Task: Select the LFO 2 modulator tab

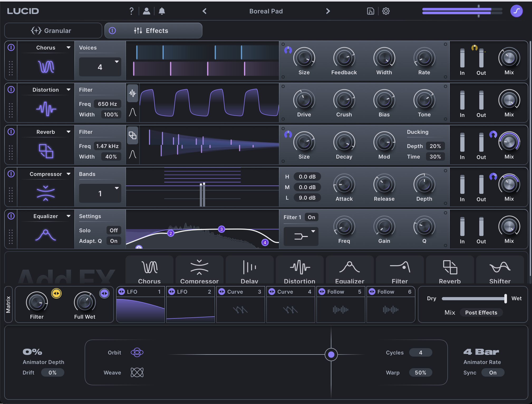Action: 191,292
